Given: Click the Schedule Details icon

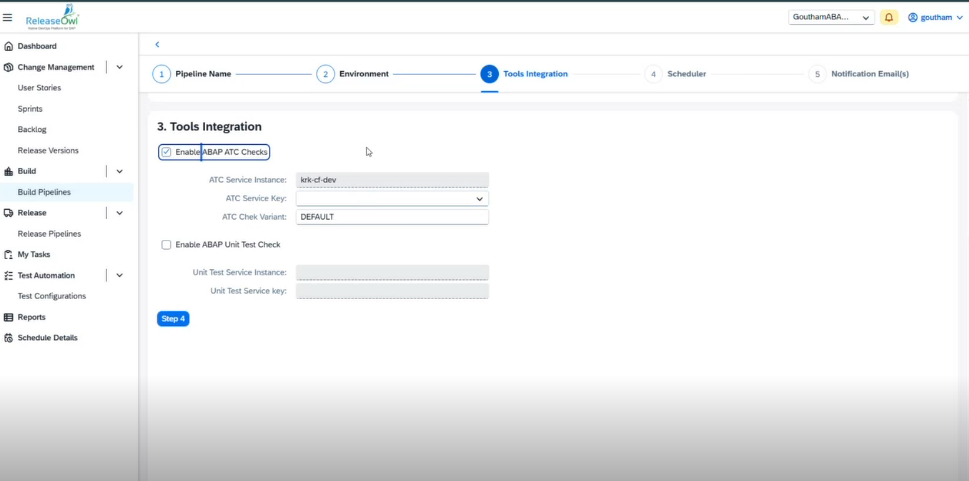Looking at the screenshot, I should tap(9, 338).
